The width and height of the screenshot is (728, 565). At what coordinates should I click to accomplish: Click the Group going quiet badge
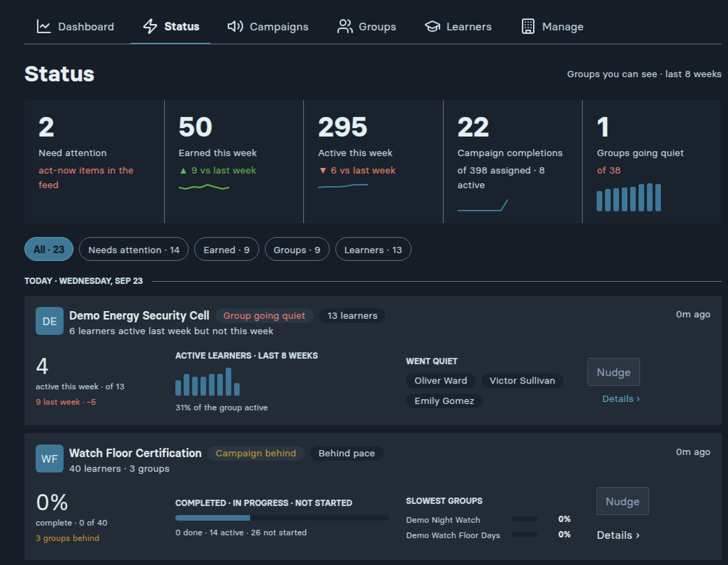tap(264, 316)
